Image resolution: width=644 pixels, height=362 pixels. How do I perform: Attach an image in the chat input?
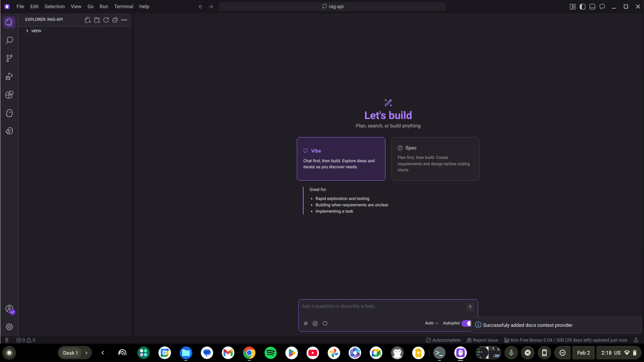[315, 323]
